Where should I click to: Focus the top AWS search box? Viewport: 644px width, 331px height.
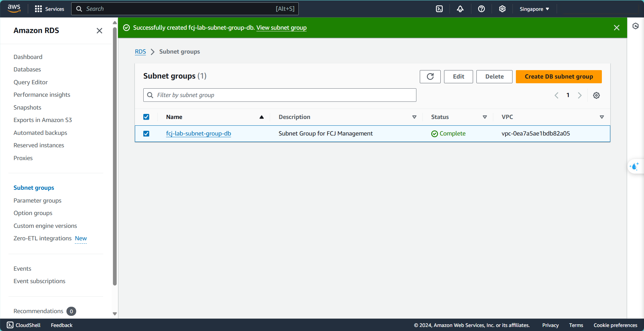[185, 9]
